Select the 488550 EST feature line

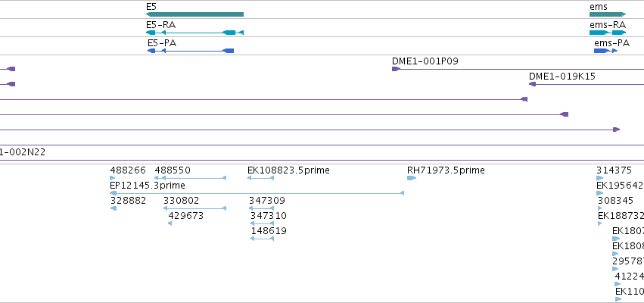pos(190,178)
